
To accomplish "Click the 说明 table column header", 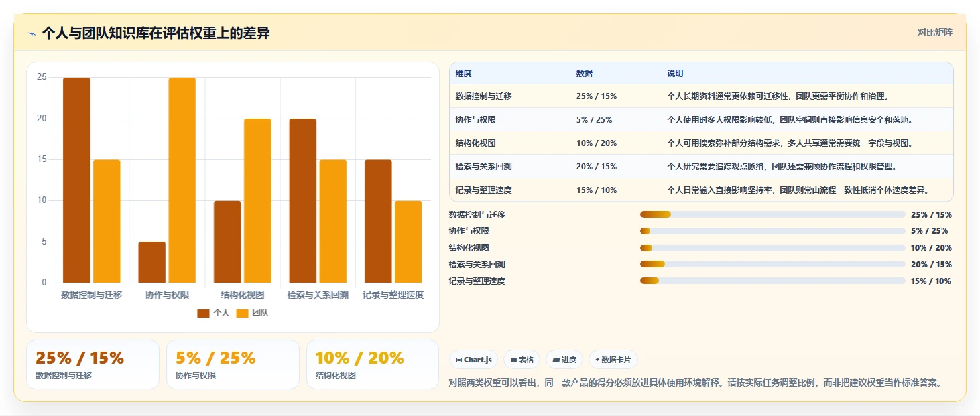I will tap(675, 74).
